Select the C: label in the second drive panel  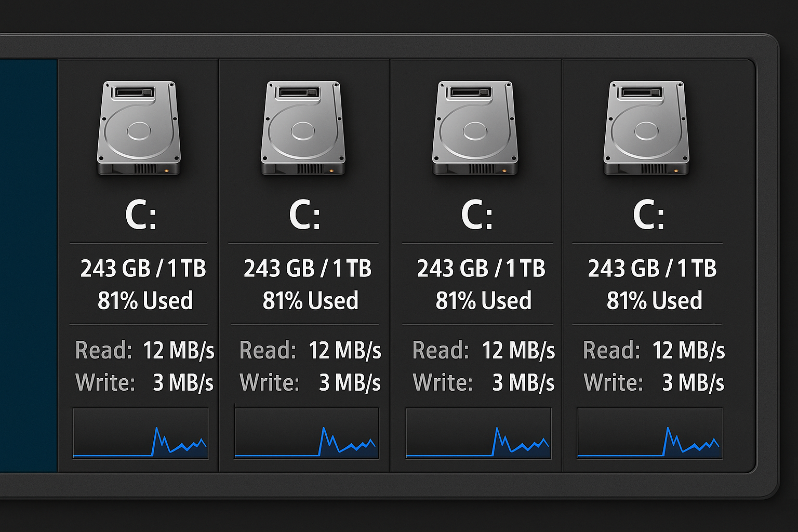click(x=304, y=215)
